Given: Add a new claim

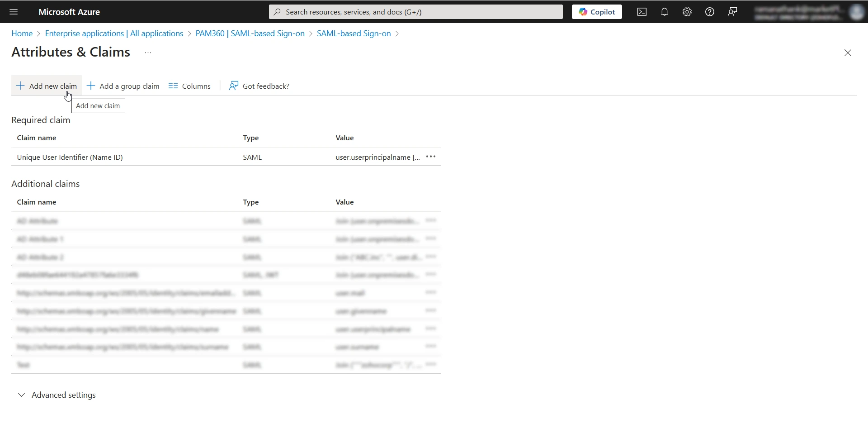Looking at the screenshot, I should click(x=46, y=86).
